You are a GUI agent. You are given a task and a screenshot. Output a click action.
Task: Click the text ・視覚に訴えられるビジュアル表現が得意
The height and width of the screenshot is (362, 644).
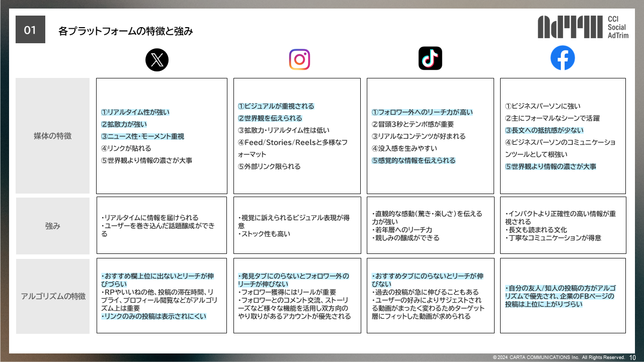tap(295, 222)
